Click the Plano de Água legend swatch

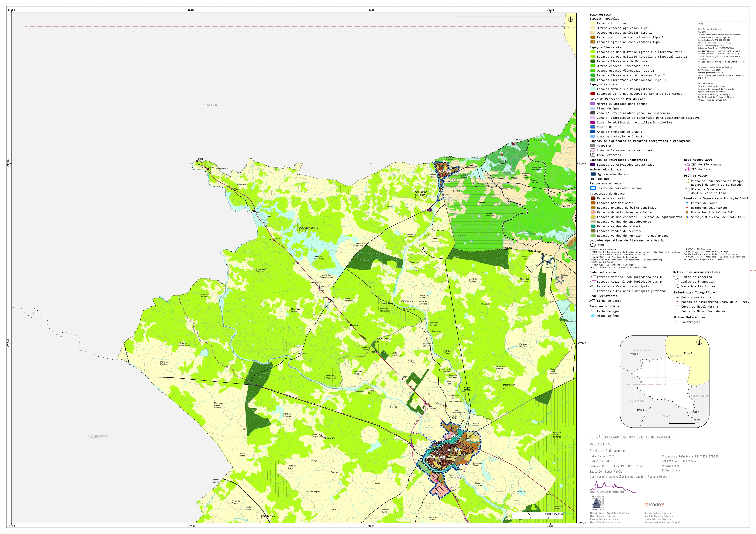point(593,108)
